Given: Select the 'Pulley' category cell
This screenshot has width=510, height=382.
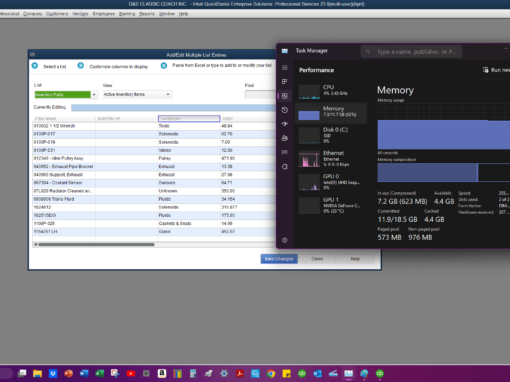Looking at the screenshot, I should [189, 158].
